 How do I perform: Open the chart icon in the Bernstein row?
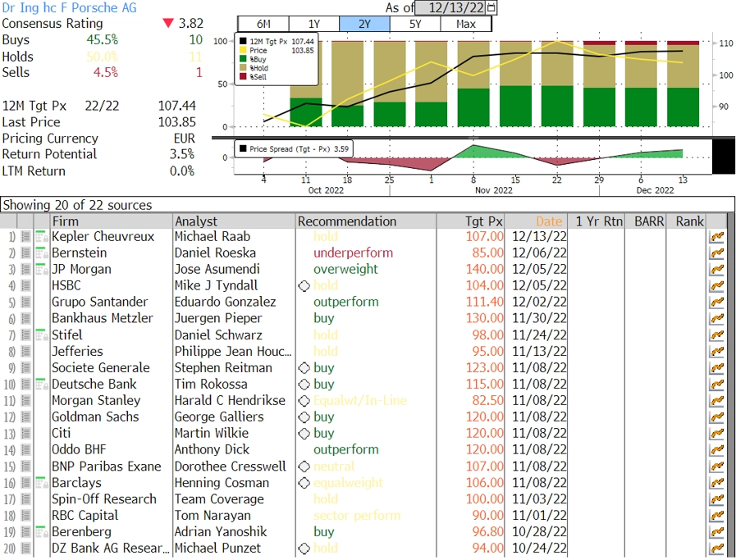click(717, 253)
